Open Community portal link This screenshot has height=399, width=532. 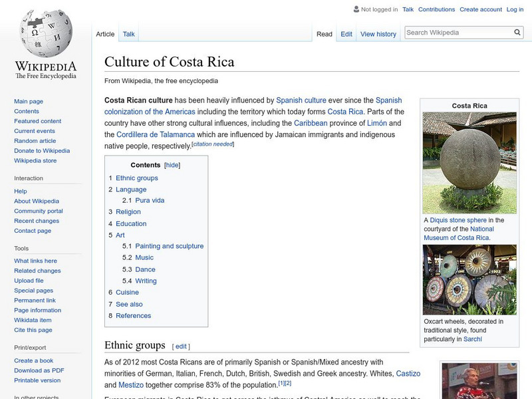pos(39,211)
